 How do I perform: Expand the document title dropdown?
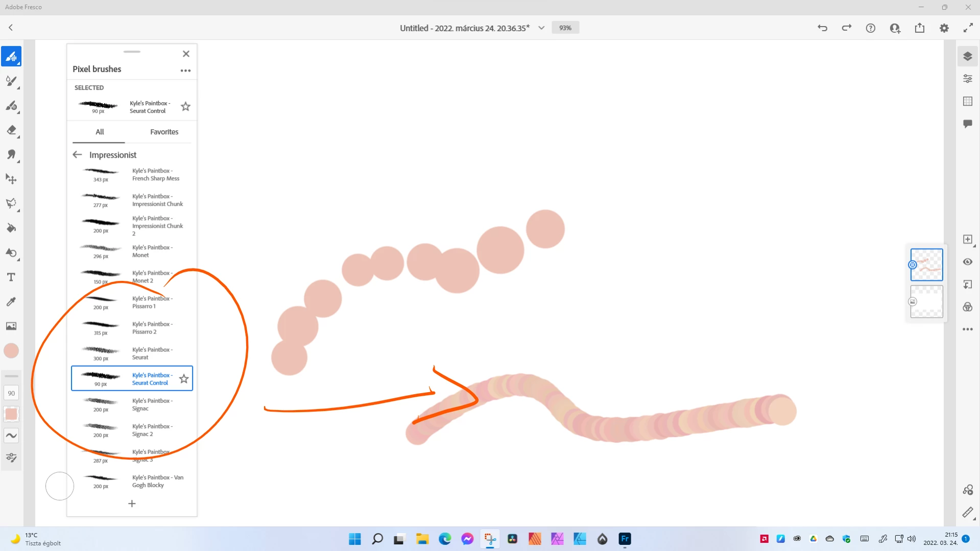click(541, 28)
